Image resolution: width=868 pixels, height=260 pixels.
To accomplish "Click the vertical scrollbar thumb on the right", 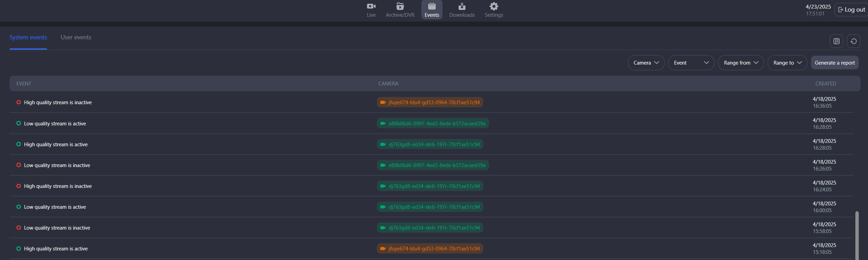I will click(x=856, y=235).
